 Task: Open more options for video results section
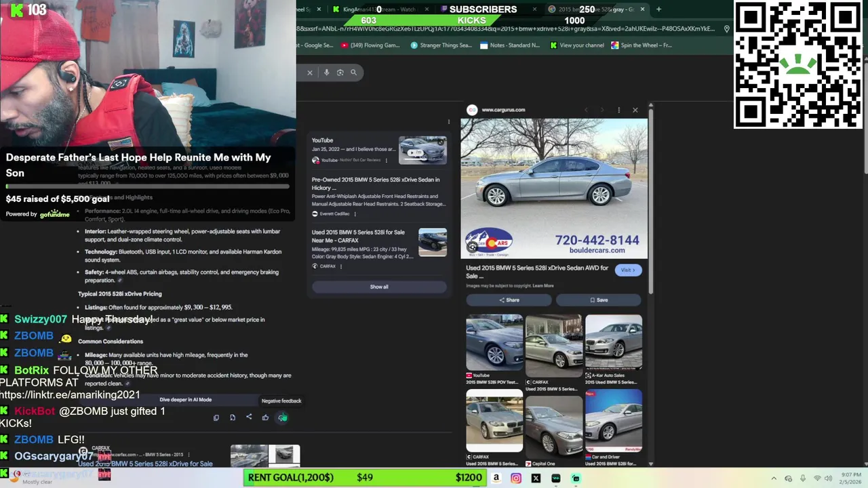coord(448,122)
